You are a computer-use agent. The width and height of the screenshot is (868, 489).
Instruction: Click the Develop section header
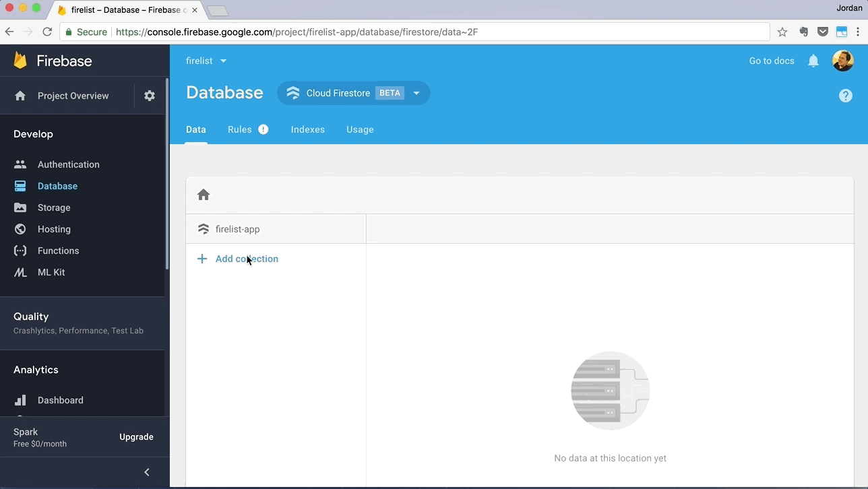pyautogui.click(x=33, y=134)
